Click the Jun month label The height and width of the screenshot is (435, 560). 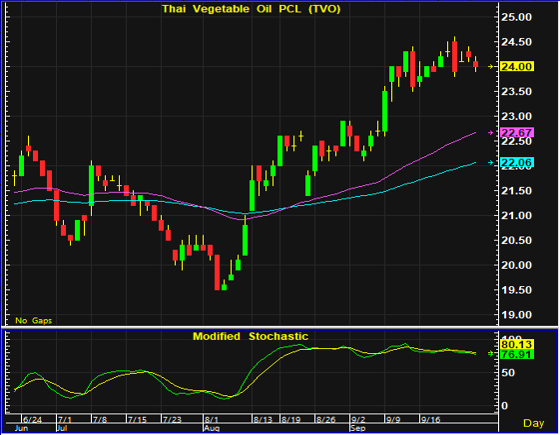click(21, 428)
